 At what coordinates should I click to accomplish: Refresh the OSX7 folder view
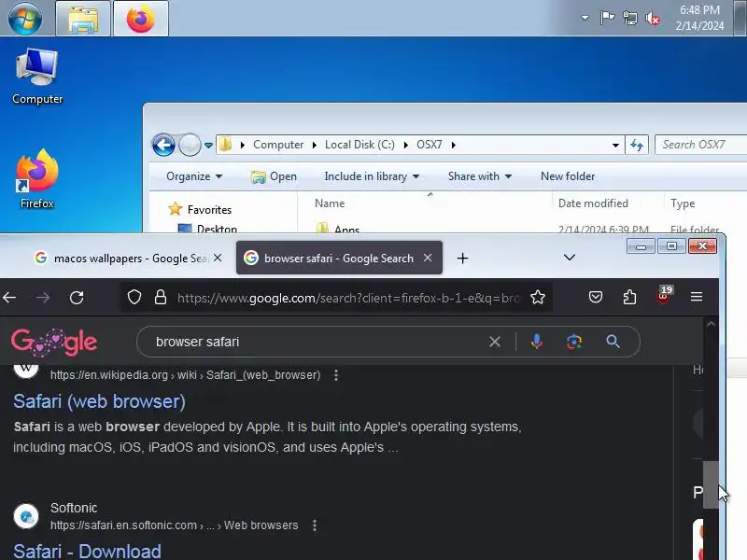click(637, 145)
